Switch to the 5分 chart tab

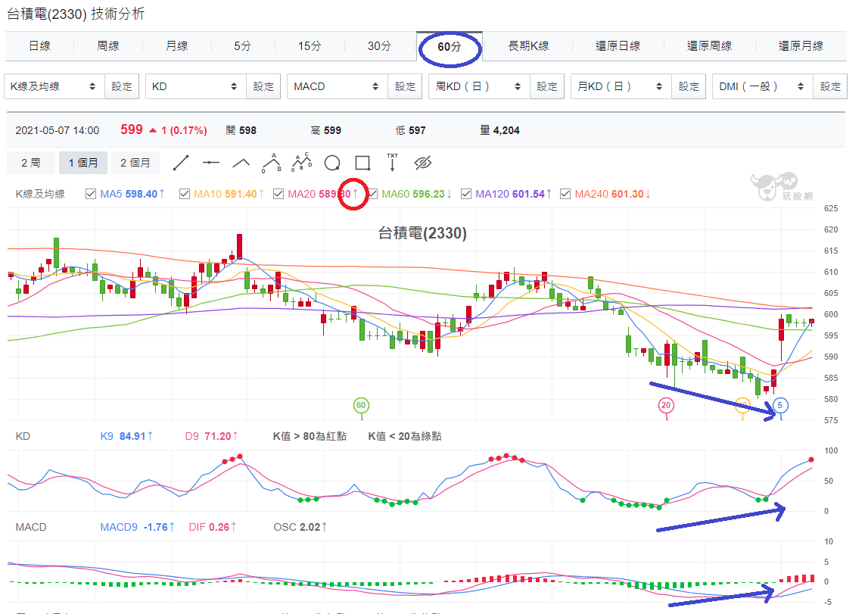coord(242,46)
